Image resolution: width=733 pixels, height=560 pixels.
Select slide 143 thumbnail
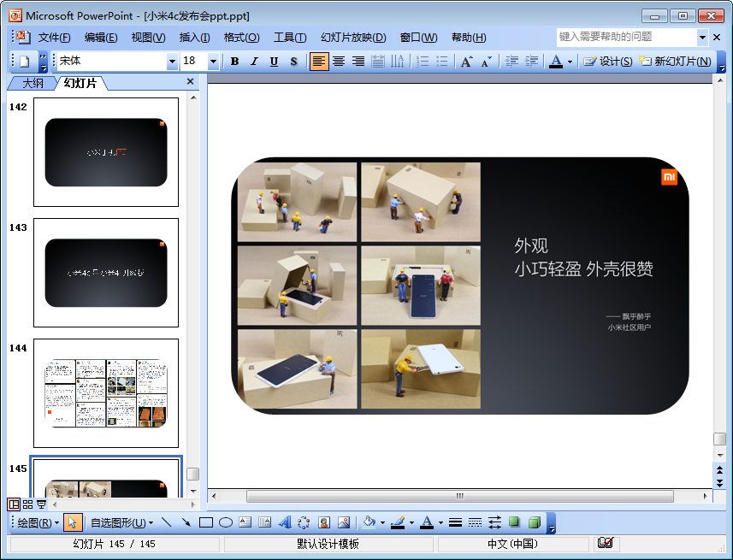pos(106,273)
